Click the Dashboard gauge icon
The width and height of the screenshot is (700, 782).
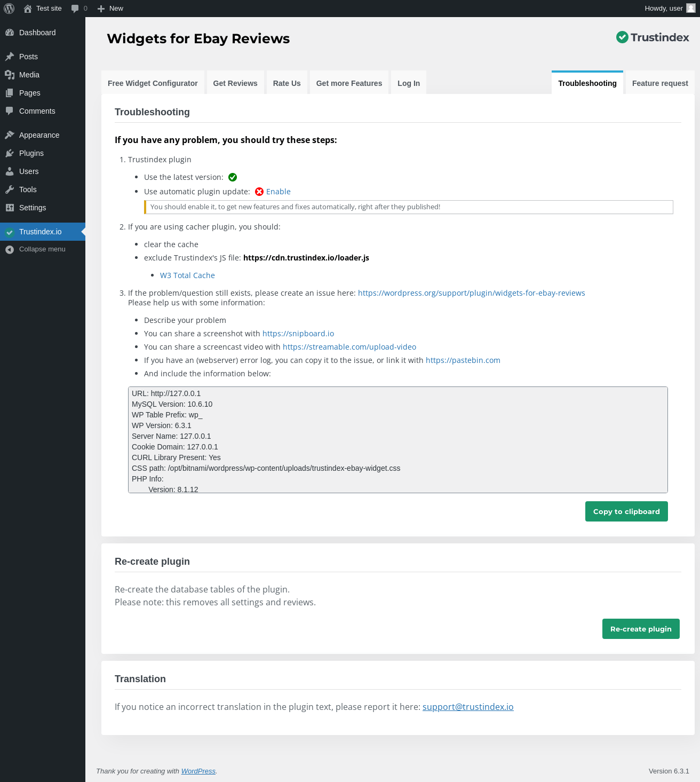10,33
